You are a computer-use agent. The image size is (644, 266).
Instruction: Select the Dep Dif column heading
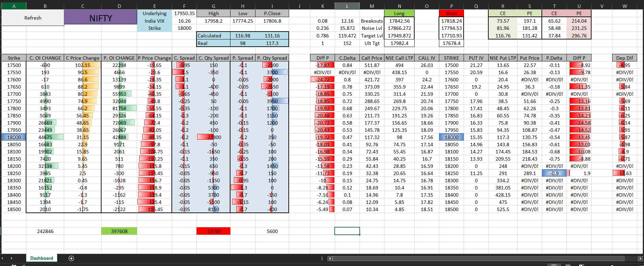(x=624, y=58)
